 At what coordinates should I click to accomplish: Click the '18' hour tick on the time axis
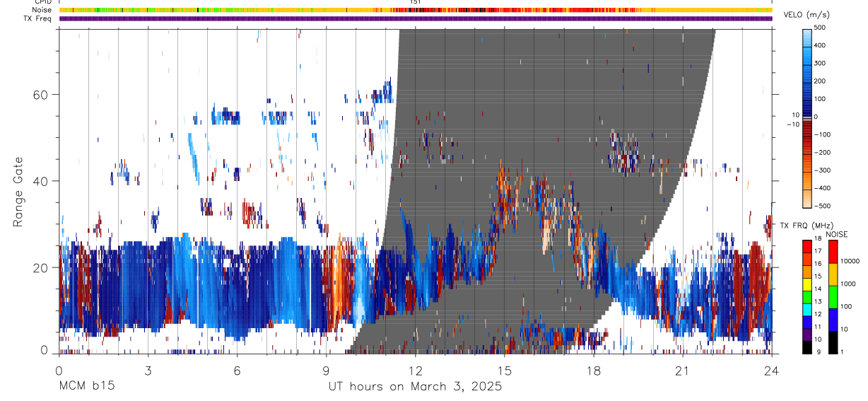tap(593, 370)
